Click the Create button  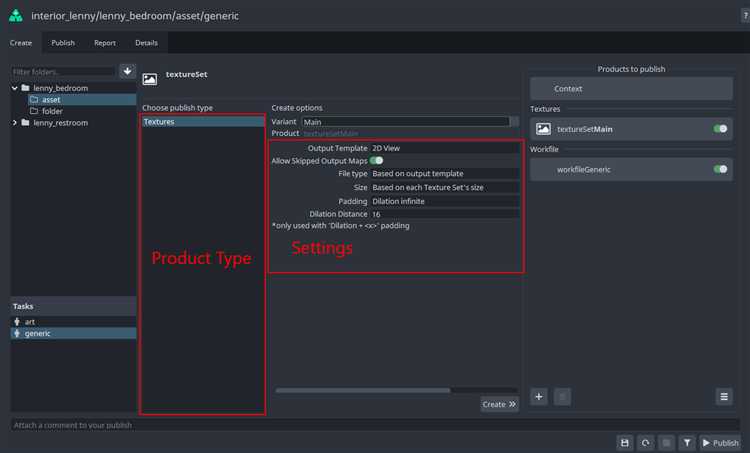(499, 404)
